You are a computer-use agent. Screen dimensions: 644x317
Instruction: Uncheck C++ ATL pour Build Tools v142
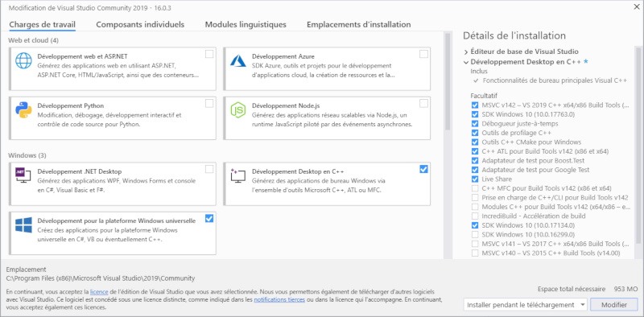click(x=475, y=151)
